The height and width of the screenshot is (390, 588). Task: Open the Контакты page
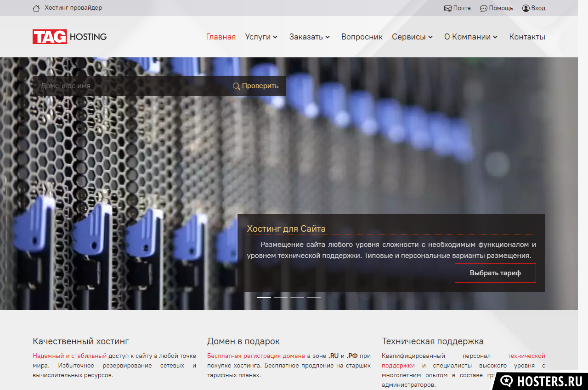point(527,37)
